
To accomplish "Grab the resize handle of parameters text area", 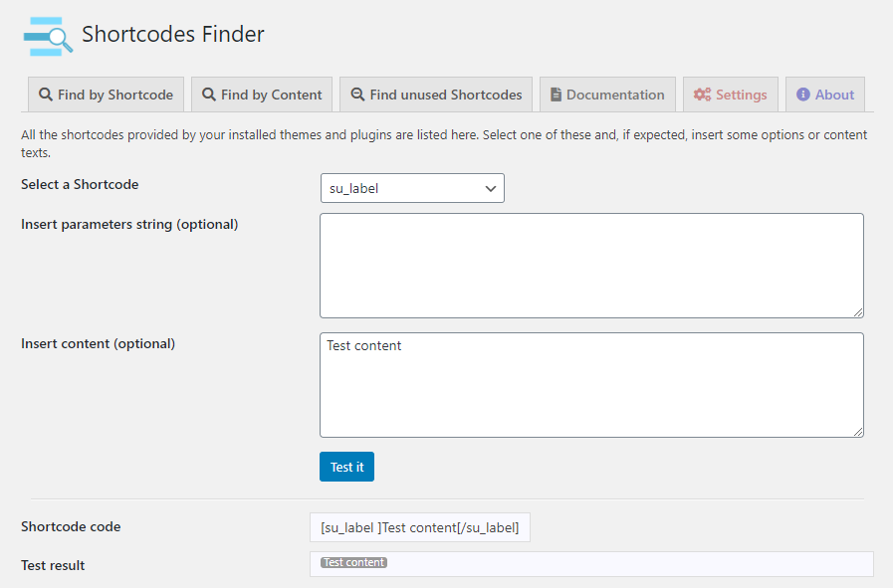I will point(858,312).
